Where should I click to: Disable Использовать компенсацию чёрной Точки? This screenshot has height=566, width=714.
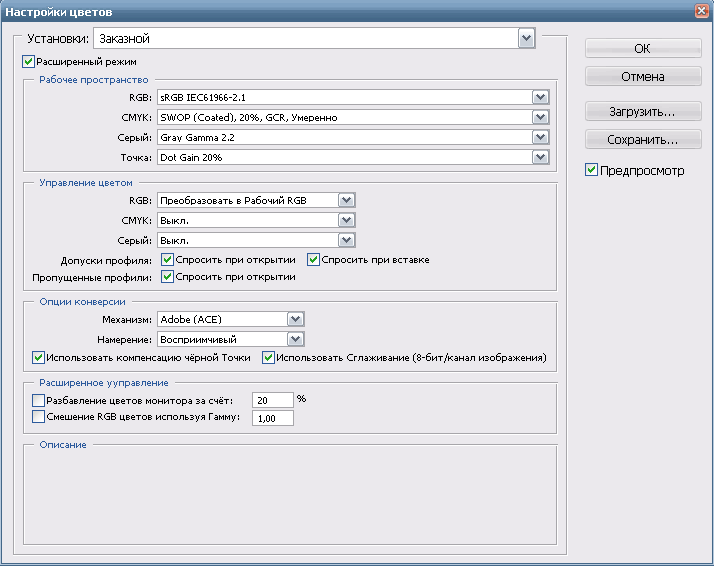click(x=38, y=358)
